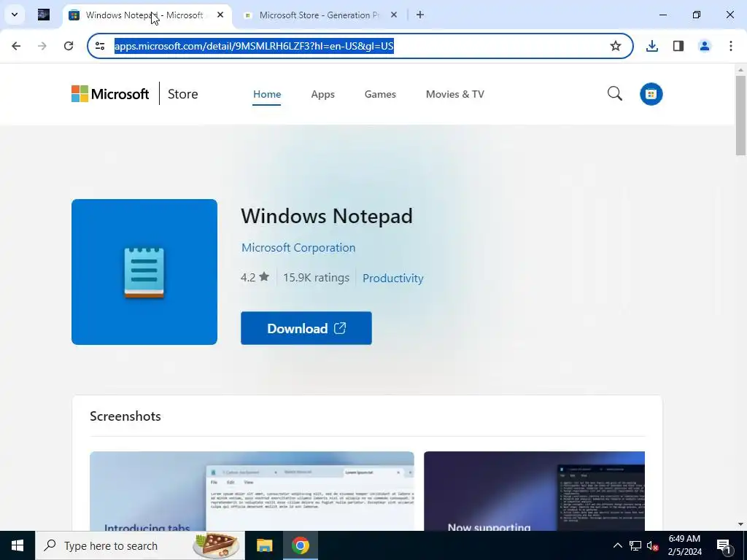Click the Windows Notepad title heading

coord(327,216)
